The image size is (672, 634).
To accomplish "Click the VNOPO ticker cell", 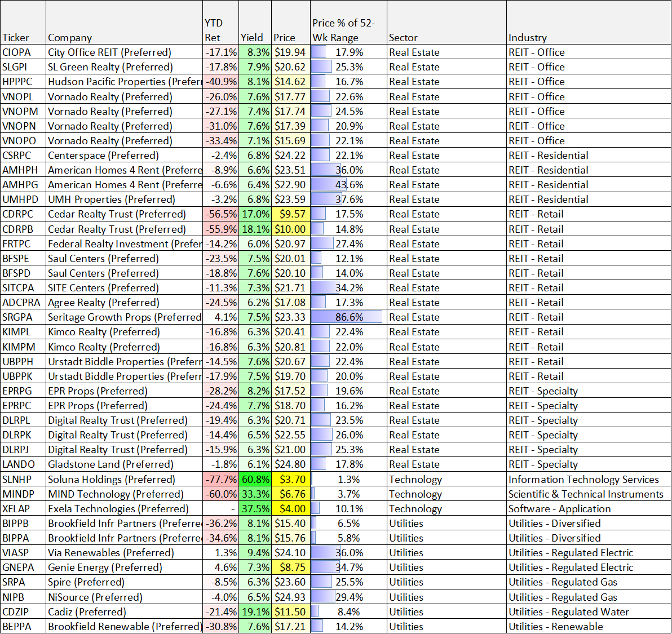I will [x=23, y=140].
